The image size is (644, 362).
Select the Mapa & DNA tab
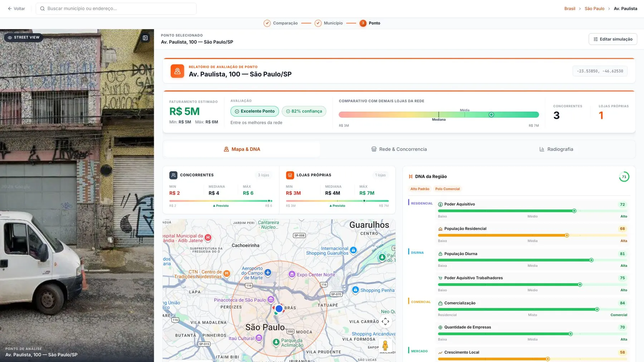point(242,149)
